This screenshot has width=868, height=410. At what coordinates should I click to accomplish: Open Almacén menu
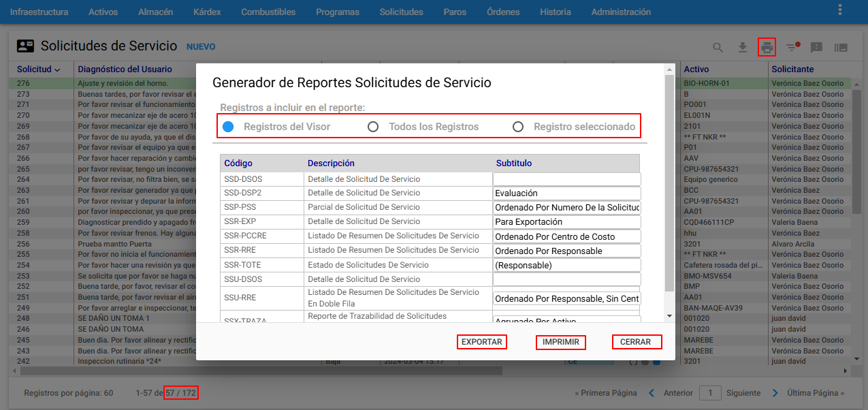point(155,12)
